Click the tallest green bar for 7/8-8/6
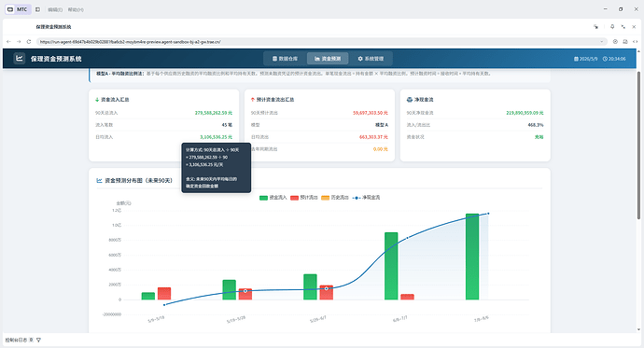The image size is (644, 348). click(472, 257)
